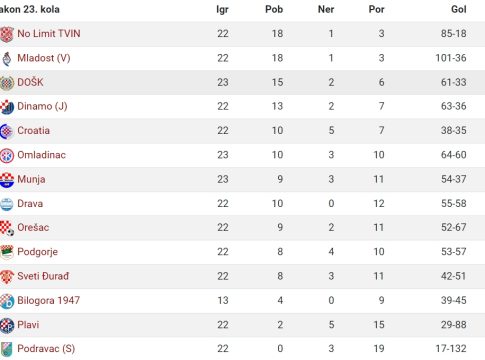Click the DOŠK club crest
The image size is (485, 360).
point(6,83)
